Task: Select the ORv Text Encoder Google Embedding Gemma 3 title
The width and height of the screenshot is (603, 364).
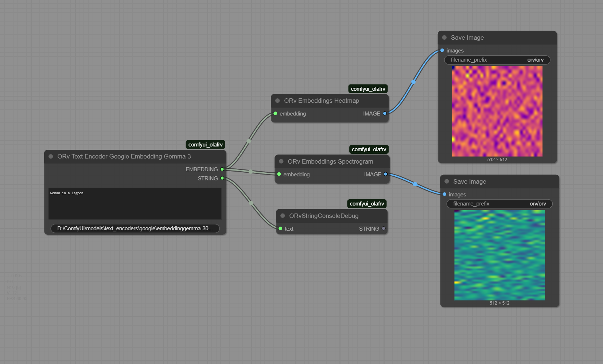Action: [124, 156]
